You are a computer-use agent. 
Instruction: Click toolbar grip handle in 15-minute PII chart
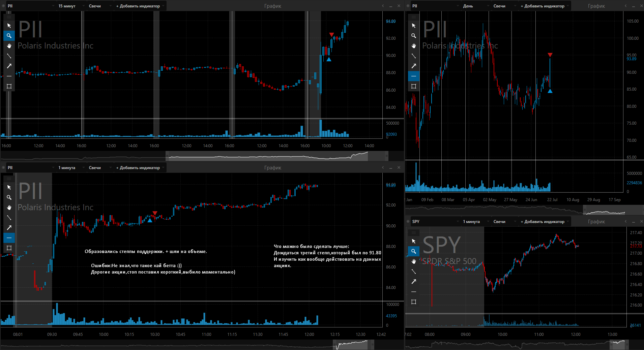[9, 17]
